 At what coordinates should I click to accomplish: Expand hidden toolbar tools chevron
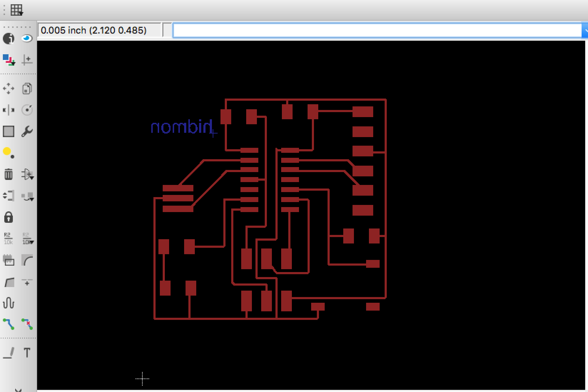coord(19,390)
